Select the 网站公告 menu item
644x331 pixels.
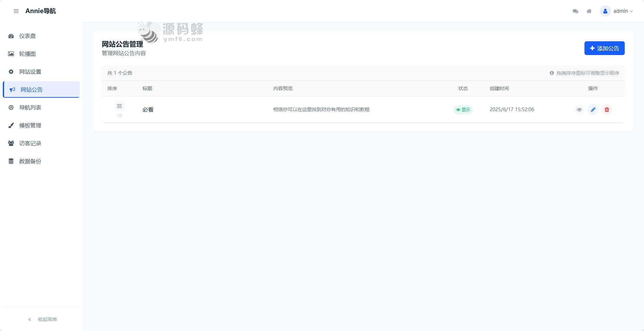point(41,89)
